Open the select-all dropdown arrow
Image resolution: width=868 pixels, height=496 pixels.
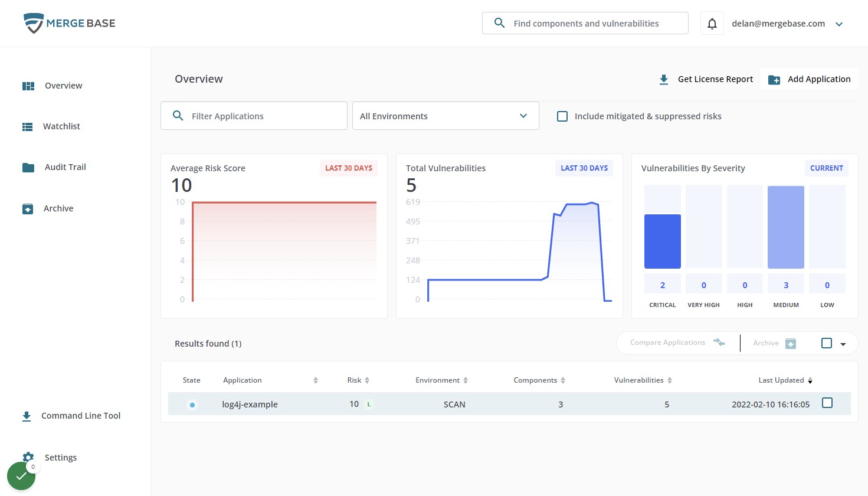pyautogui.click(x=843, y=344)
